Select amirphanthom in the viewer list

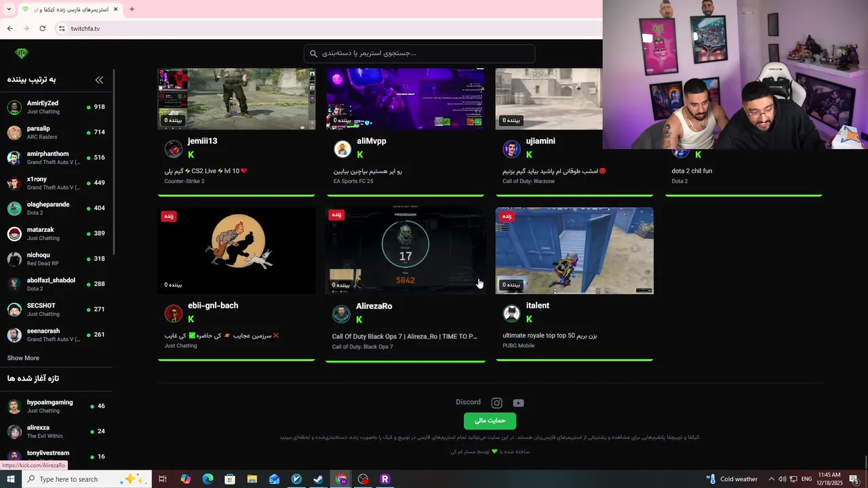[58, 158]
